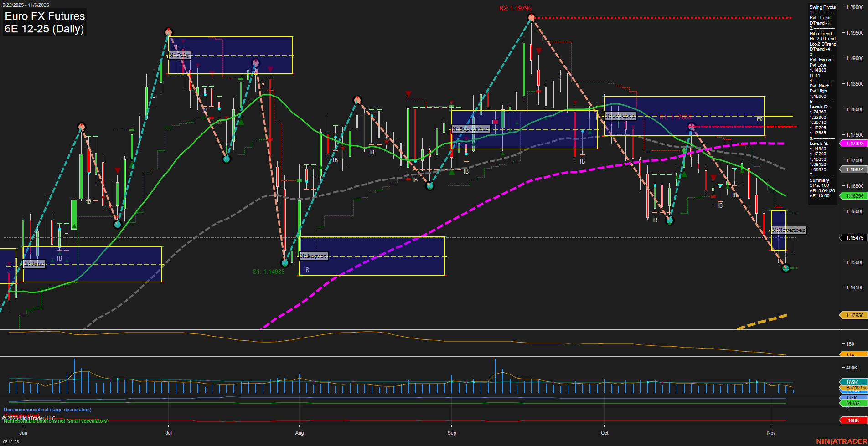The image size is (868, 446).
Task: Click the magenta 1.17323 price axis marker
Action: click(x=854, y=143)
